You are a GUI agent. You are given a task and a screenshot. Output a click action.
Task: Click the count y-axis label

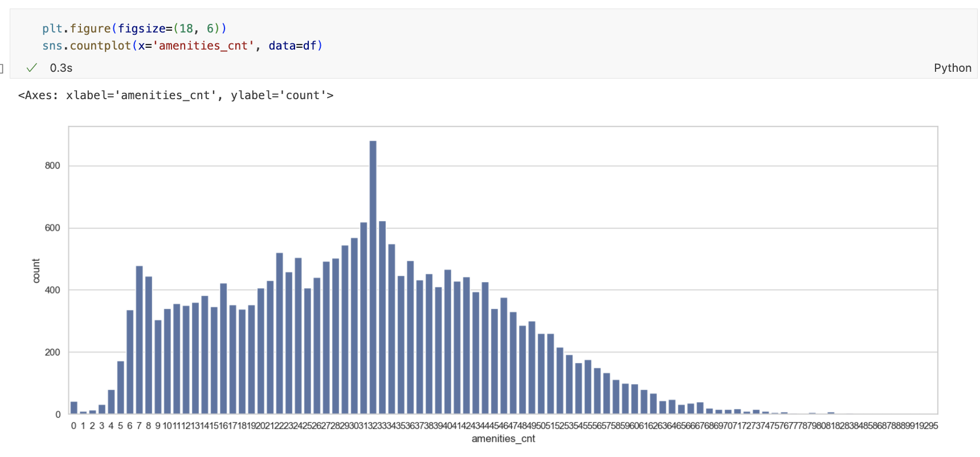coord(36,271)
